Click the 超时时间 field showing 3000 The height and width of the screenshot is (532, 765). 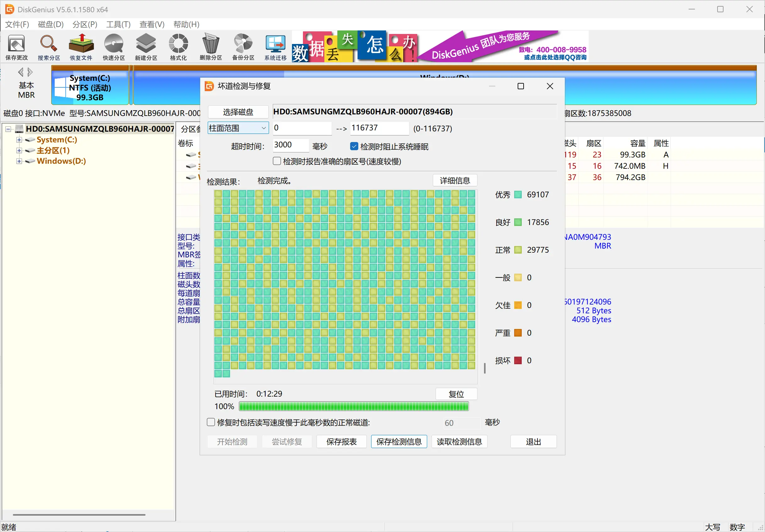tap(291, 145)
